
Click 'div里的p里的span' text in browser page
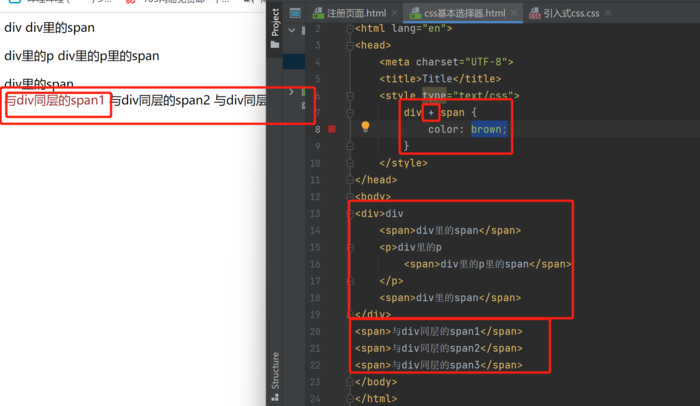(108, 56)
